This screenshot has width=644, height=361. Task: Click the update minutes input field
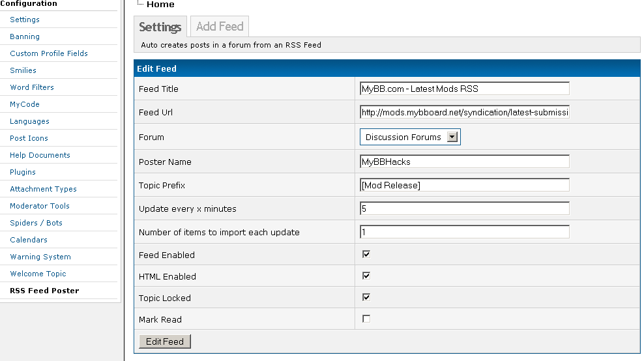tap(464, 209)
